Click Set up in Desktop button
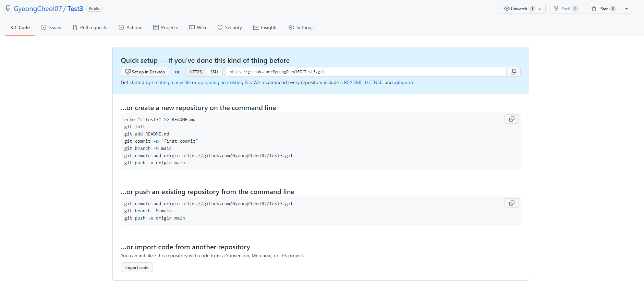The height and width of the screenshot is (284, 644). tap(145, 72)
